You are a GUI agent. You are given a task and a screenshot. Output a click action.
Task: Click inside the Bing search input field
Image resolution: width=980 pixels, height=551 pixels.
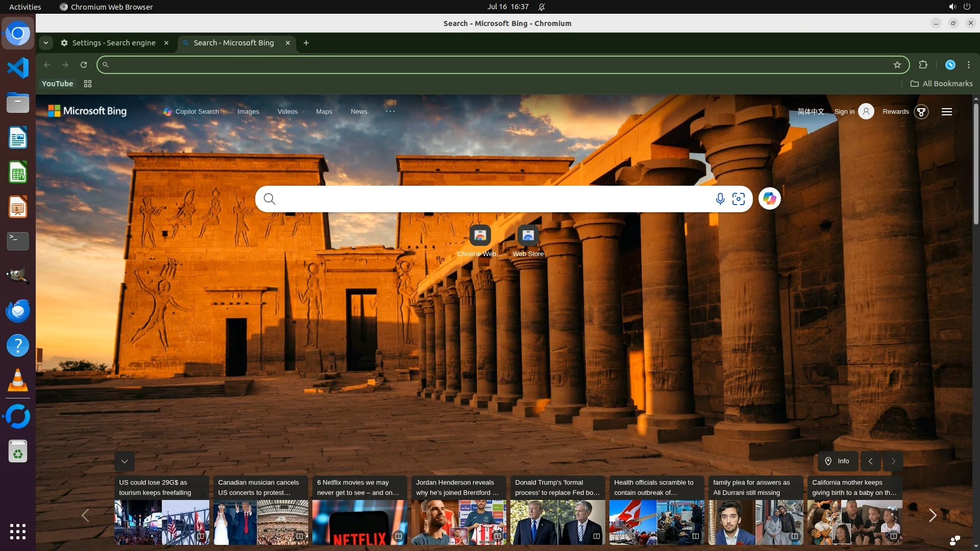click(490, 199)
